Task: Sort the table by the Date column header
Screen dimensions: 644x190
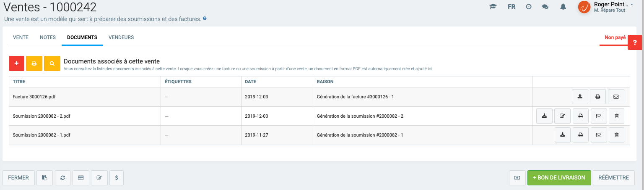Action: (251, 82)
